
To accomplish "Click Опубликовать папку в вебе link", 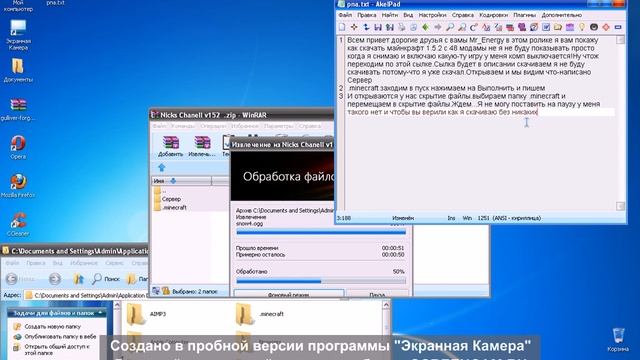I will pyautogui.click(x=60, y=337).
